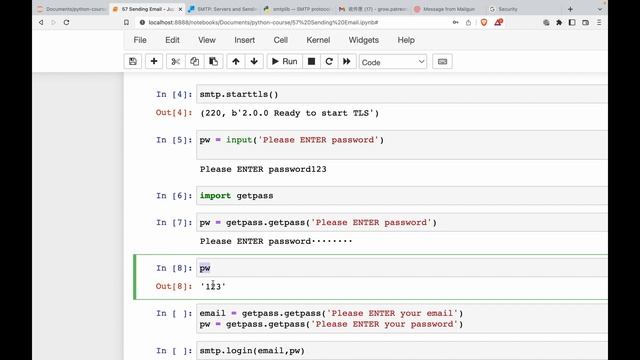The width and height of the screenshot is (640, 360).
Task: Click the Out[8] '123' output text
Action: click(213, 287)
